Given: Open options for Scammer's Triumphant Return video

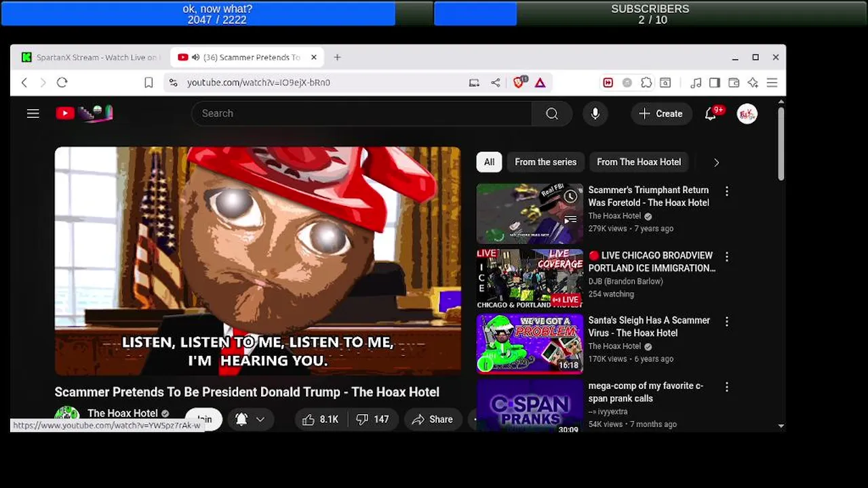Looking at the screenshot, I should [x=726, y=192].
